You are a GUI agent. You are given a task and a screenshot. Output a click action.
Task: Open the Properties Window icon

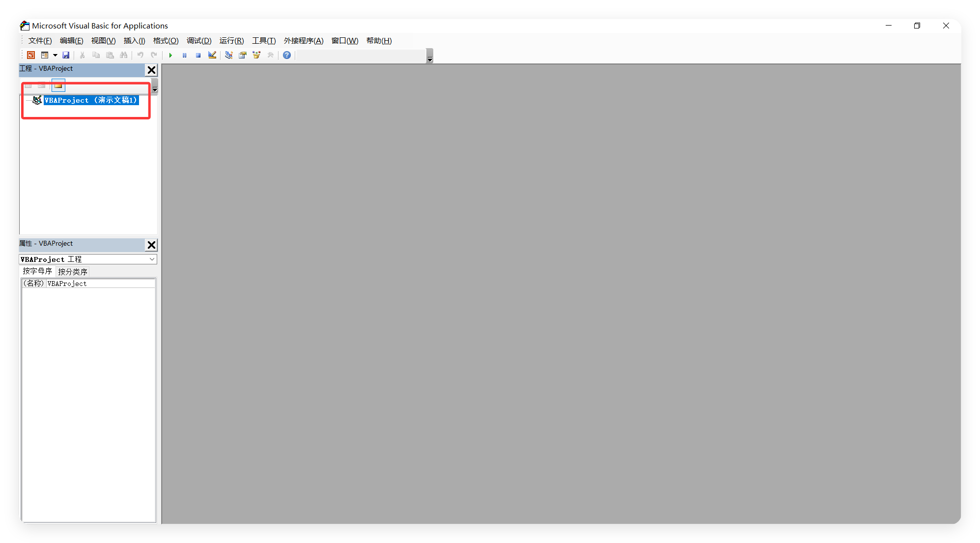tap(242, 55)
